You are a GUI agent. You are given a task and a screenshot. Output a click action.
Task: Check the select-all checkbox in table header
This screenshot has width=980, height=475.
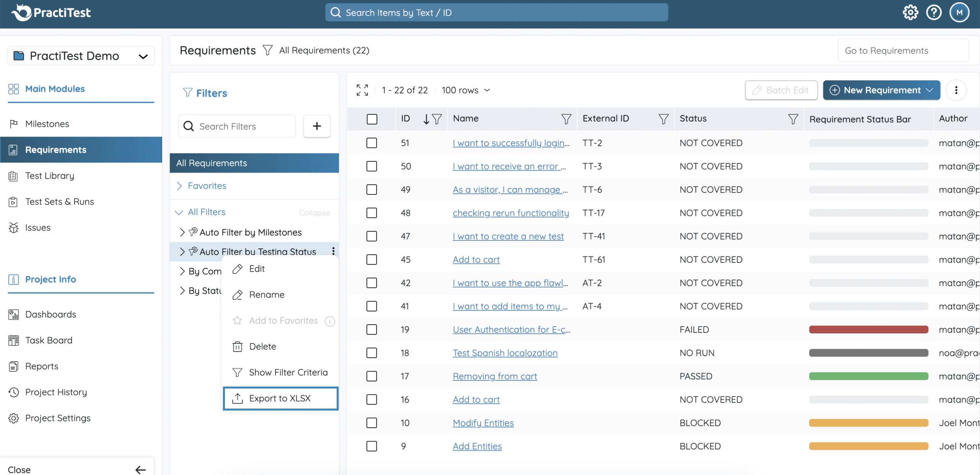[x=372, y=119]
